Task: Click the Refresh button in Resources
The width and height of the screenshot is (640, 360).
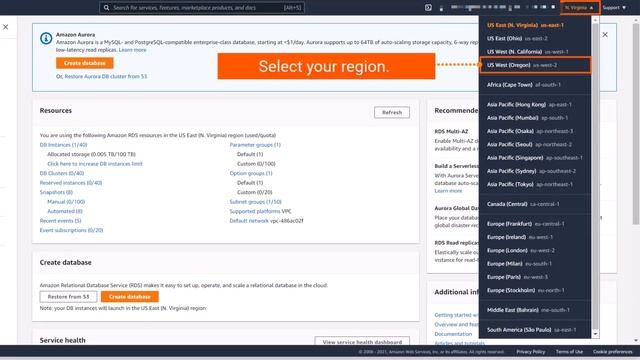Action: 392,112
